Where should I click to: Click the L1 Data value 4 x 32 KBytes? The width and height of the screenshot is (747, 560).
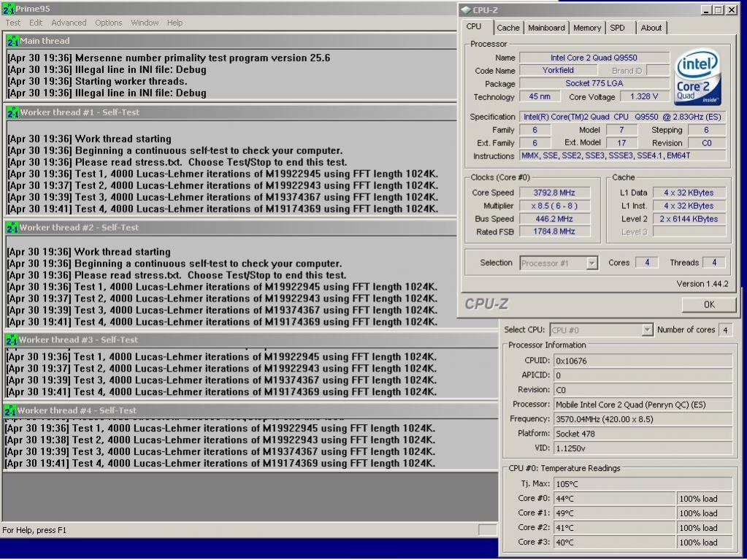pyautogui.click(x=689, y=193)
